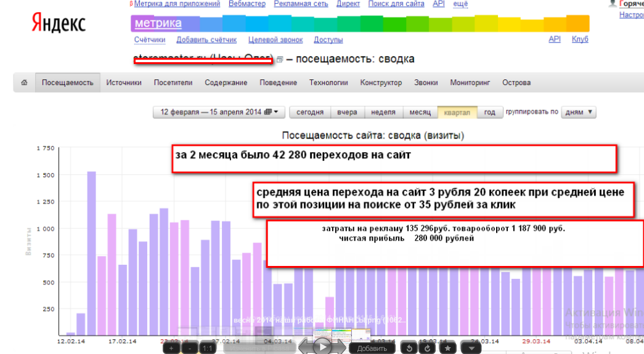Screen dimensions: 644x354
Task: Reset image zoom to 1:1
Action: (208, 348)
